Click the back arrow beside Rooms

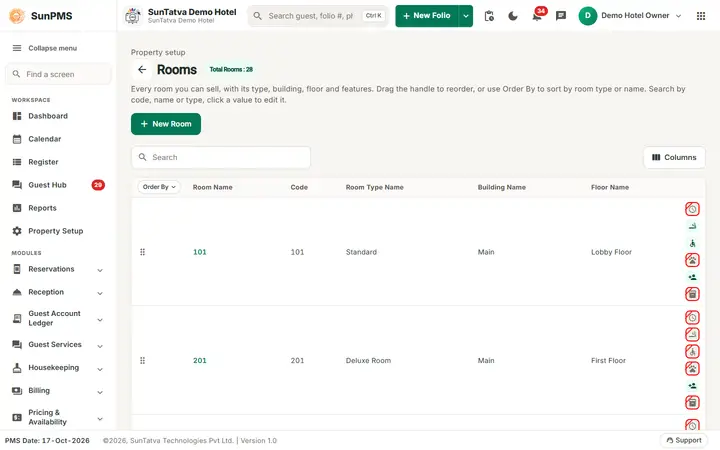pyautogui.click(x=142, y=70)
